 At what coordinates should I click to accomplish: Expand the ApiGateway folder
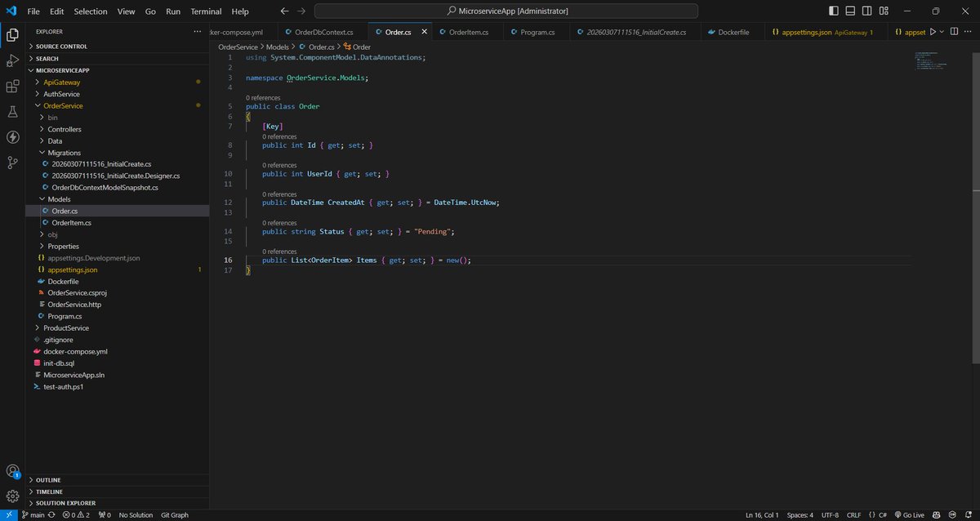[x=117, y=82]
